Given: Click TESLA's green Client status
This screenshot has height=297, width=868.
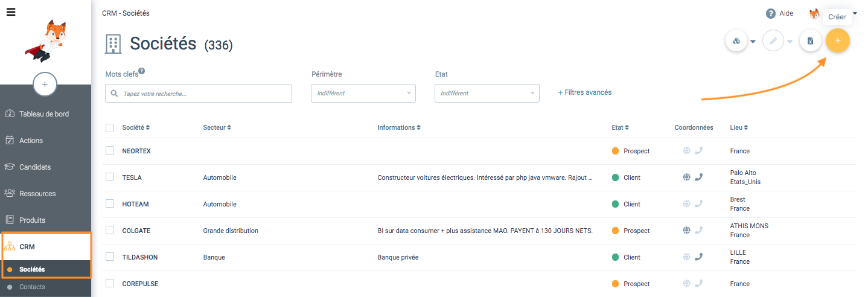Looking at the screenshot, I should 626,177.
